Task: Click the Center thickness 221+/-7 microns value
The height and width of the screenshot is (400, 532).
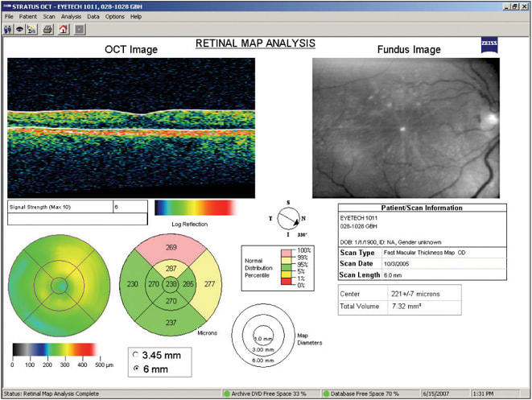Action: pos(415,294)
